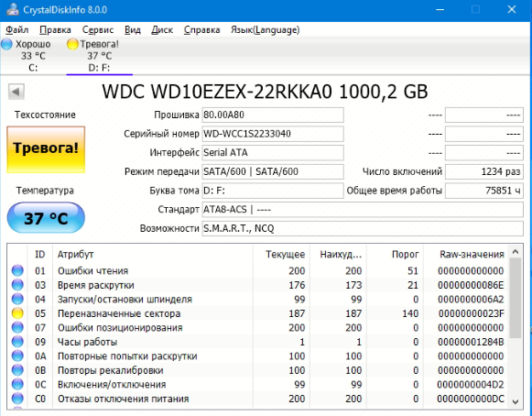The image size is (532, 416).
Task: Select the Запуски/остановки шпинделя attribute text
Action: click(125, 300)
